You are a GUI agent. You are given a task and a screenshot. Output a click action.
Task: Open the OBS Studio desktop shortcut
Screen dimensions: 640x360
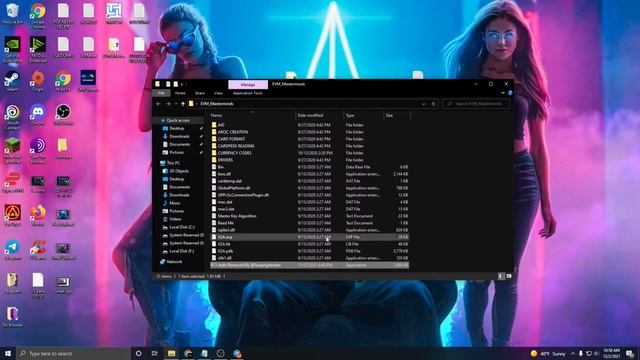(63, 114)
